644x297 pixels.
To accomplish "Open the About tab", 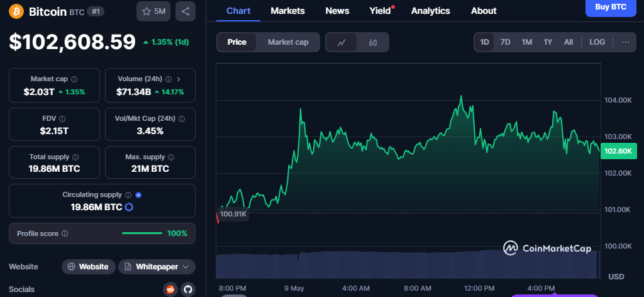I will pos(484,11).
